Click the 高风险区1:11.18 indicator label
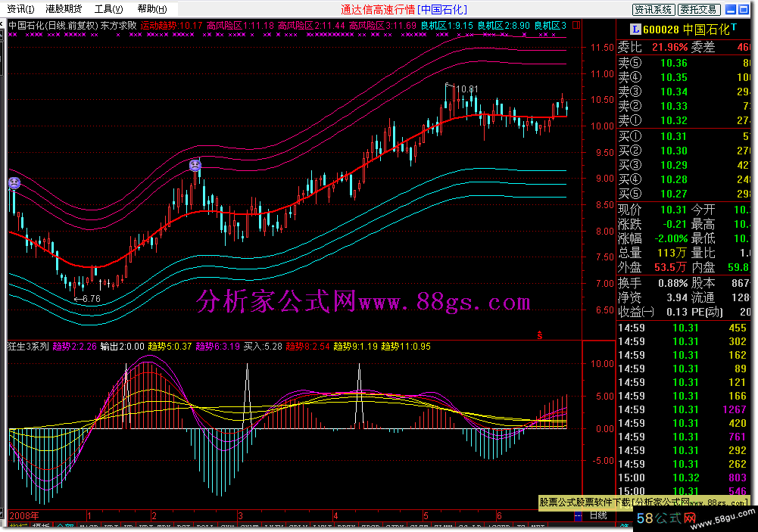Screen dimensions: 758x532 (240, 26)
